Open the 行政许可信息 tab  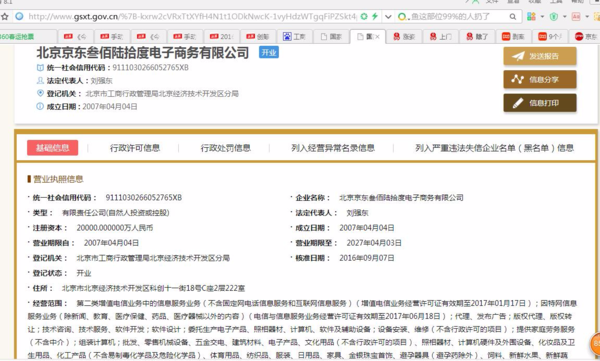pyautogui.click(x=135, y=148)
